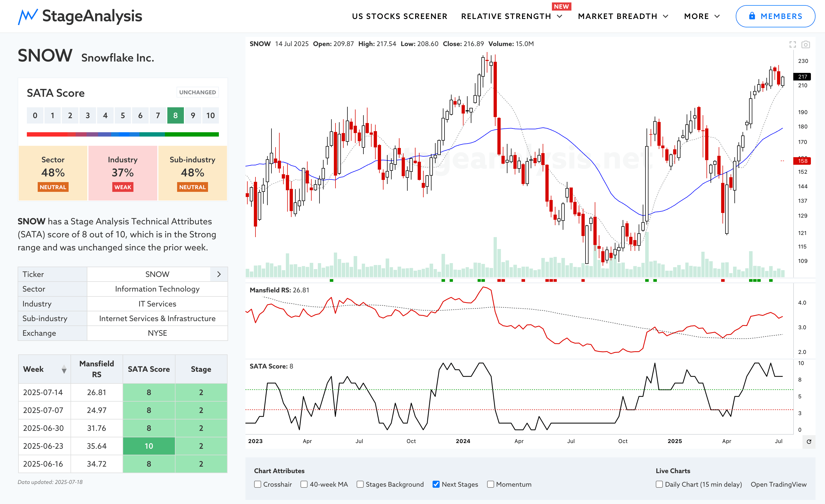Select the week 2025-06-23 cell
The width and height of the screenshot is (825, 504).
pyautogui.click(x=44, y=446)
